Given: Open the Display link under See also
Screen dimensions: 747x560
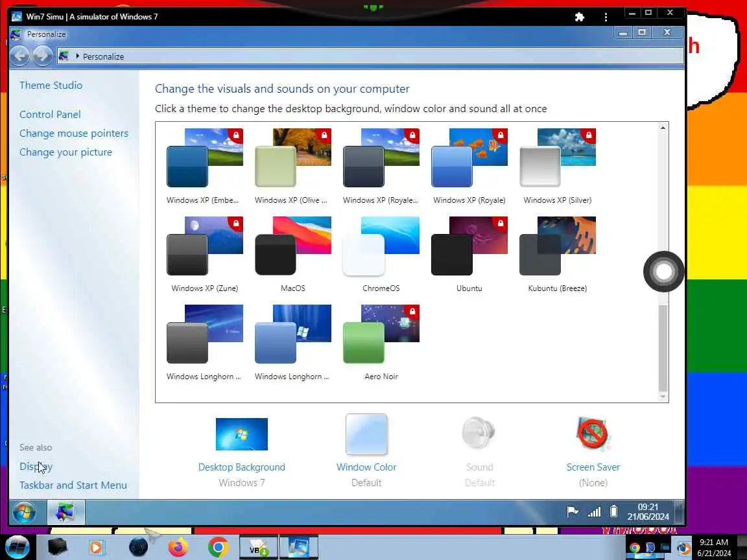Looking at the screenshot, I should coord(36,467).
